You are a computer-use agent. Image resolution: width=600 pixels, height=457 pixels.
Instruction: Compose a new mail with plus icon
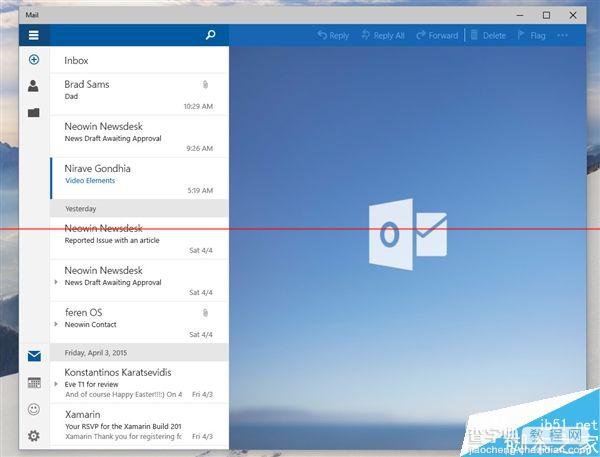pos(34,59)
